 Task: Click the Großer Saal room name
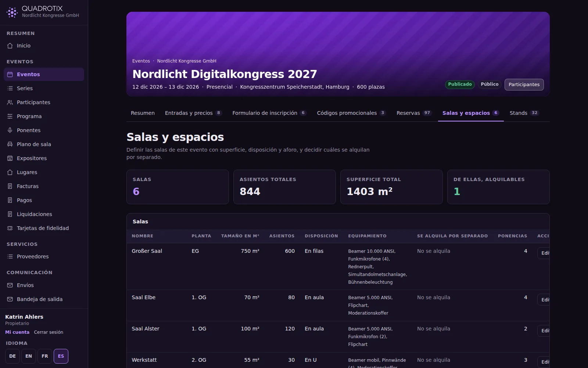[147, 251]
